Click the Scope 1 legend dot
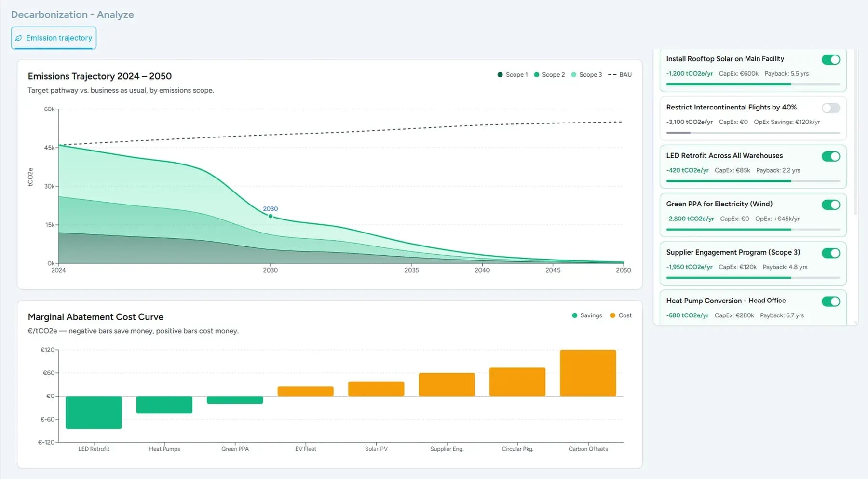Image resolution: width=868 pixels, height=479 pixels. pos(500,74)
